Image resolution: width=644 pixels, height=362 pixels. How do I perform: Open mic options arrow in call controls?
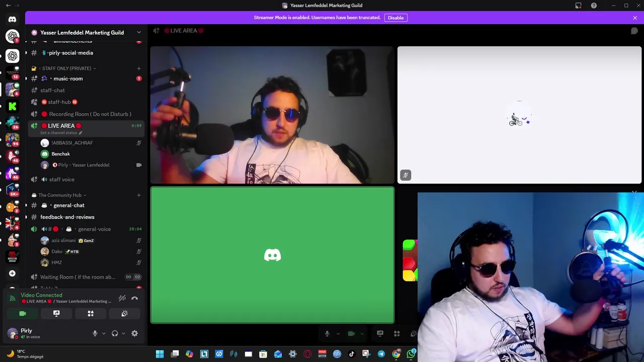click(338, 333)
